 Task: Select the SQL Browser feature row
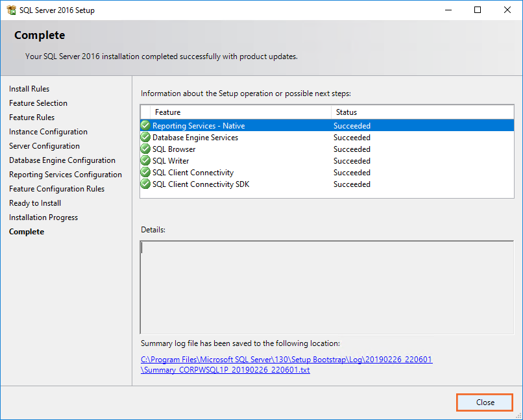[x=174, y=149]
